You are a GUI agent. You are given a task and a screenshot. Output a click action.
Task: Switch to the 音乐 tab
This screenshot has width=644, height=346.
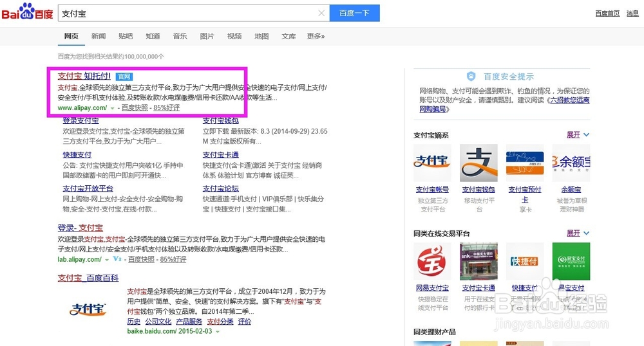(180, 36)
